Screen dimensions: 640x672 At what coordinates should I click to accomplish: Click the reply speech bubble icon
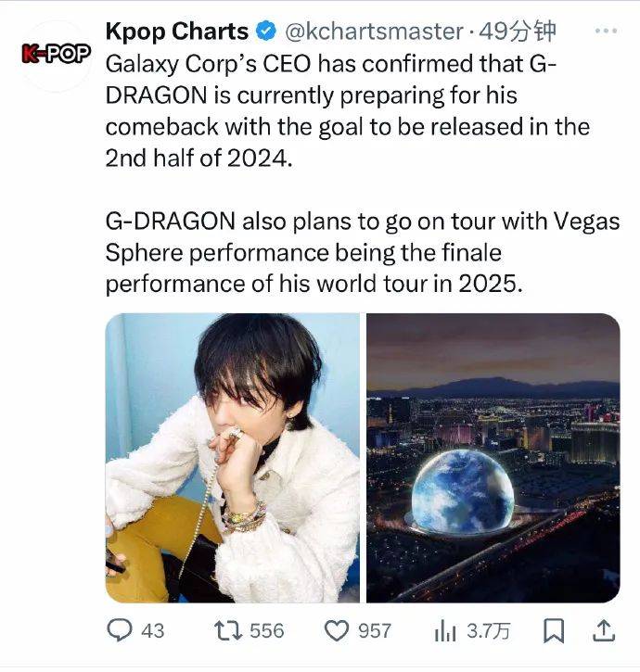pyautogui.click(x=120, y=630)
